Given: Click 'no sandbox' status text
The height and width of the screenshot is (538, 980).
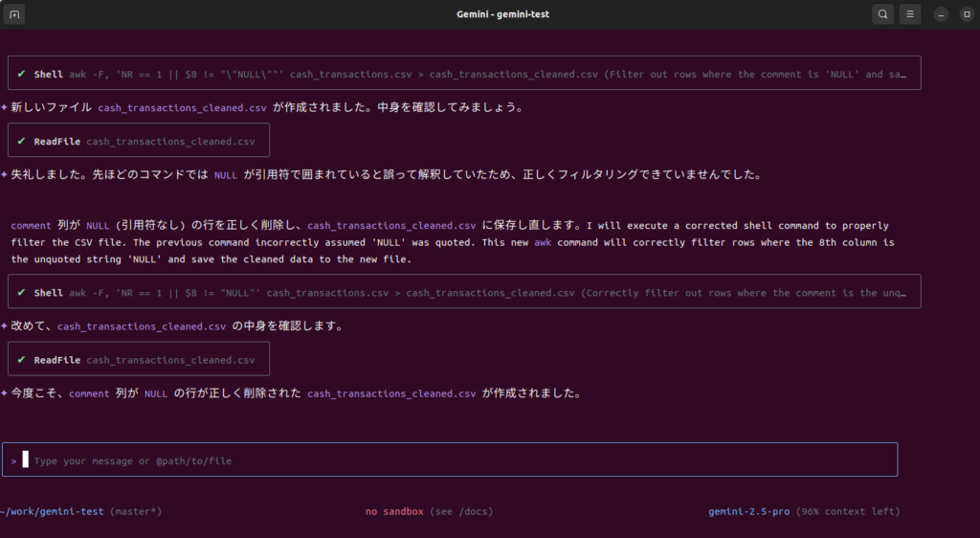Looking at the screenshot, I should pyautogui.click(x=394, y=511).
